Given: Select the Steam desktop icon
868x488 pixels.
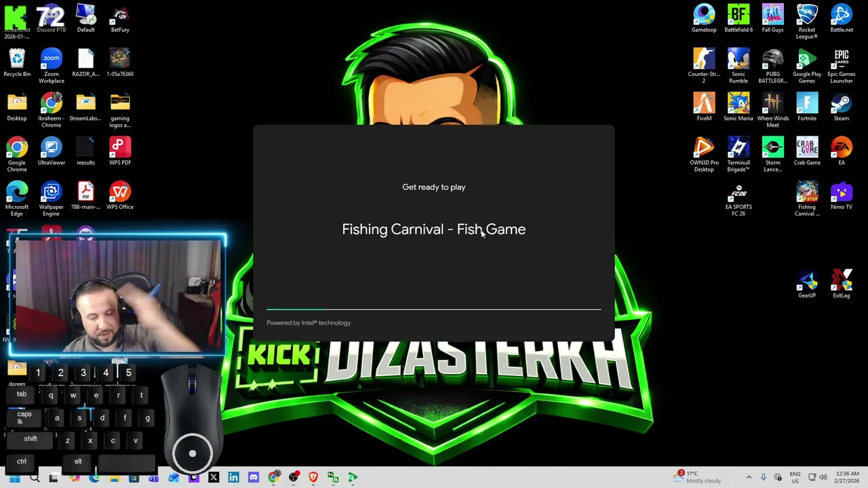Looking at the screenshot, I should pos(842,107).
